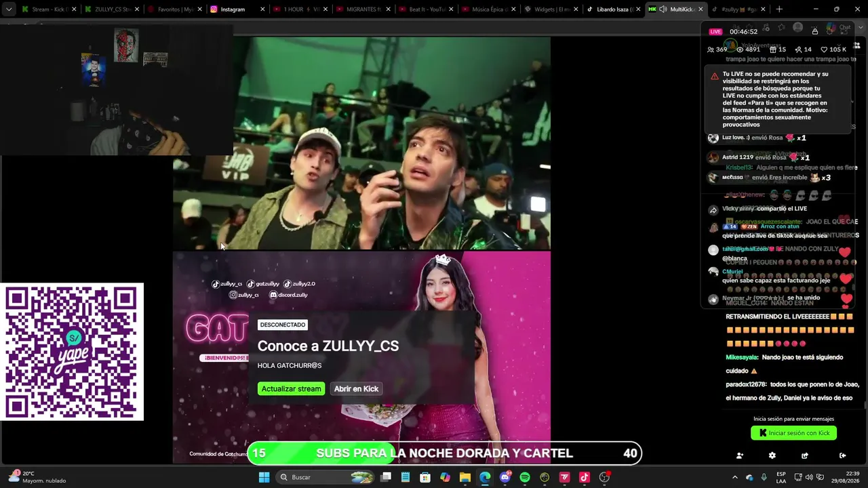Click the heart likes count 105 K
This screenshot has height=488, width=868.
[x=833, y=49]
